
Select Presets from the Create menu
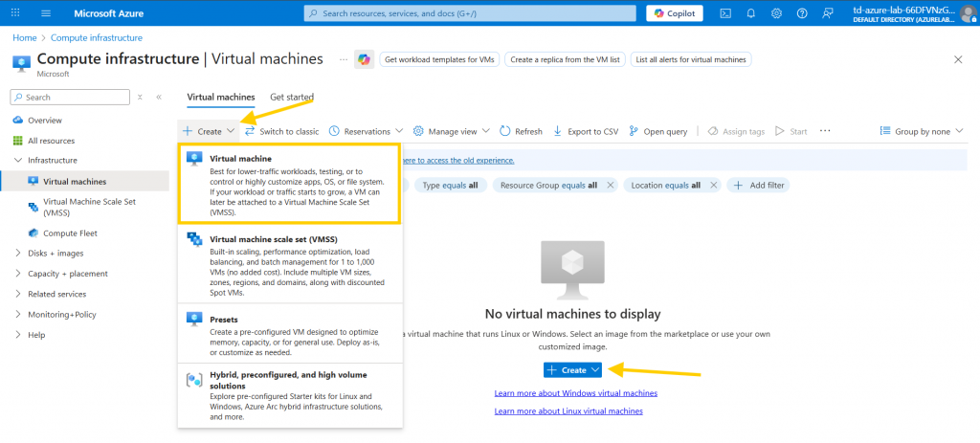tap(290, 335)
